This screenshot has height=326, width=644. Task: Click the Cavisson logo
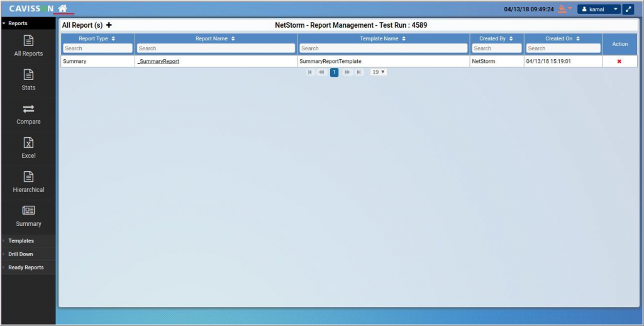31,9
